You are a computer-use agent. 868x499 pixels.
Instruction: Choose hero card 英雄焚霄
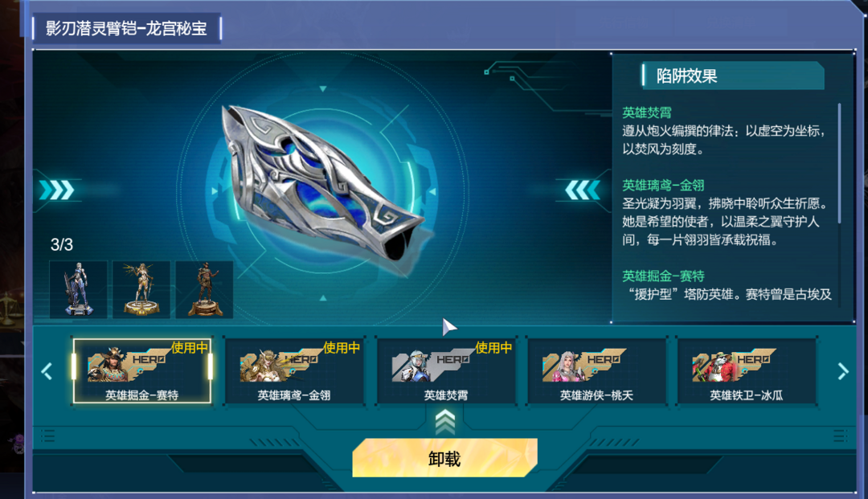coord(445,371)
